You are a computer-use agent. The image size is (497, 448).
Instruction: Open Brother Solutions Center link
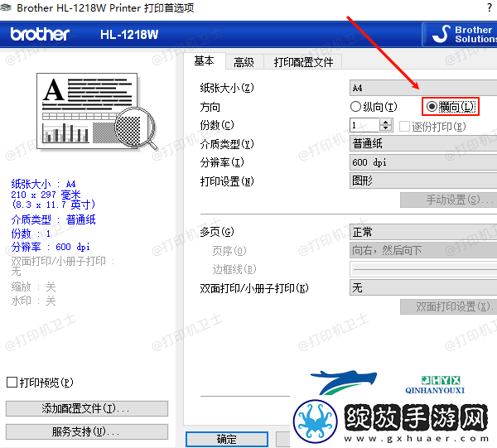pyautogui.click(x=461, y=34)
